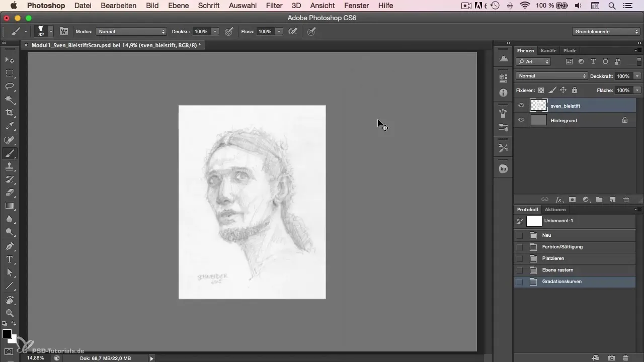Select the Type tool
This screenshot has height=362, width=644.
(10, 259)
